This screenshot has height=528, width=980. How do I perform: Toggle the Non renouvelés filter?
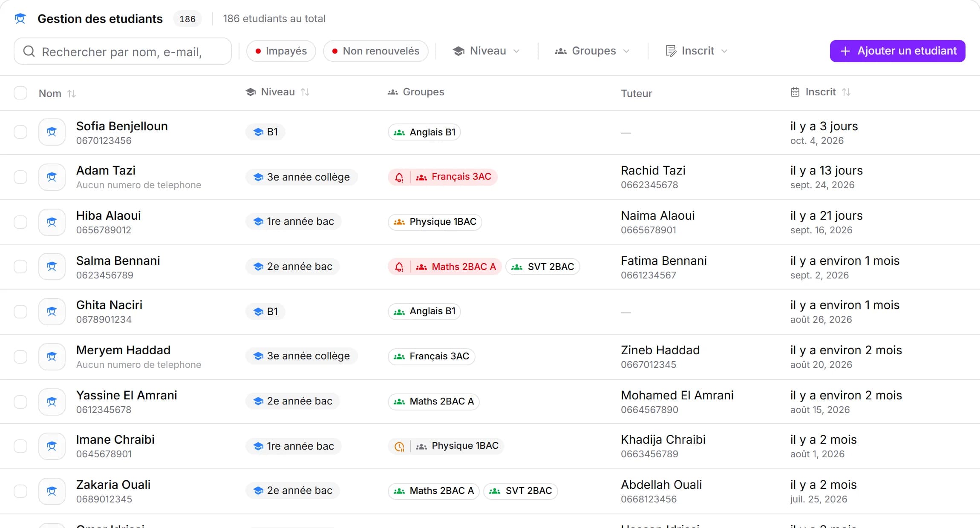click(376, 51)
